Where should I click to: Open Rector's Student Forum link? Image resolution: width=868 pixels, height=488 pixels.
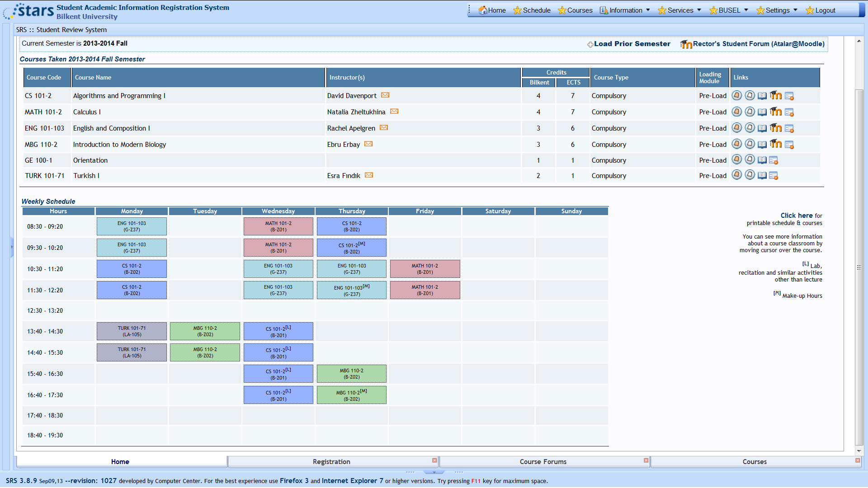[752, 44]
